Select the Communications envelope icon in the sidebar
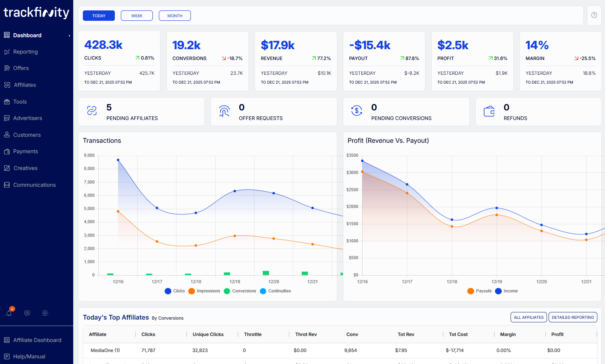 [x=7, y=185]
